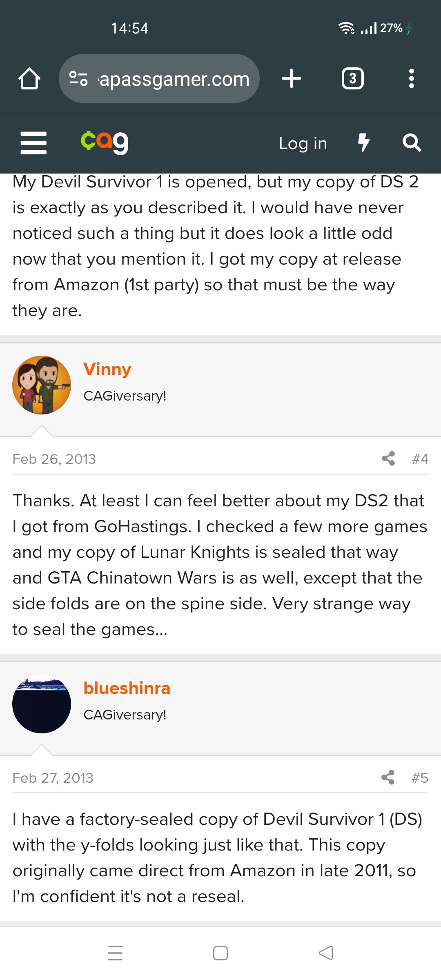Open the tab switcher showing 3 tabs
Viewport: 441px width, 980px height.
(352, 78)
